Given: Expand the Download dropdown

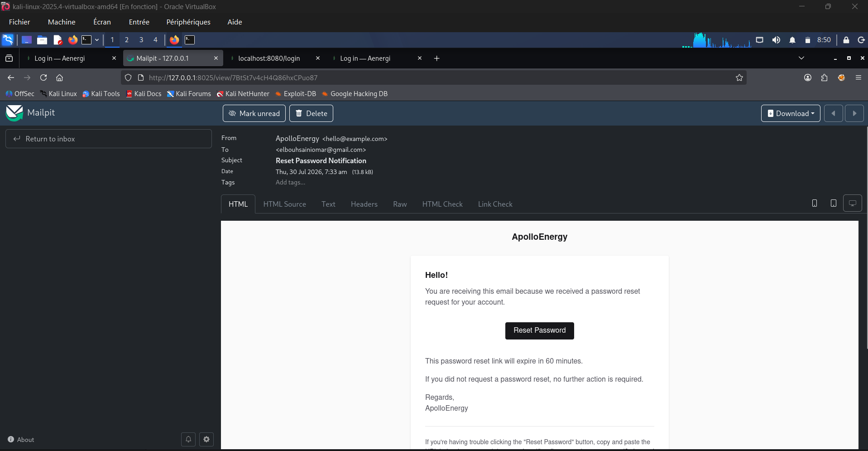Looking at the screenshot, I should 791,113.
